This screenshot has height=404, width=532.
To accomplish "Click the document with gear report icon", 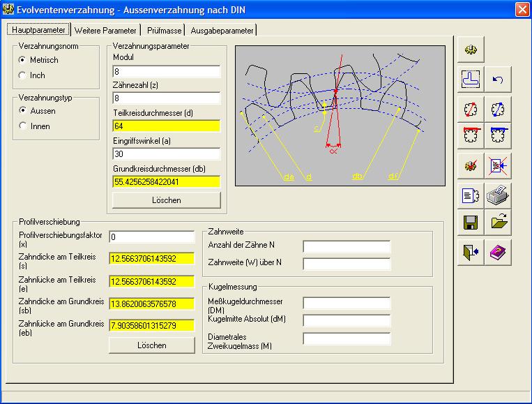I will [471, 195].
